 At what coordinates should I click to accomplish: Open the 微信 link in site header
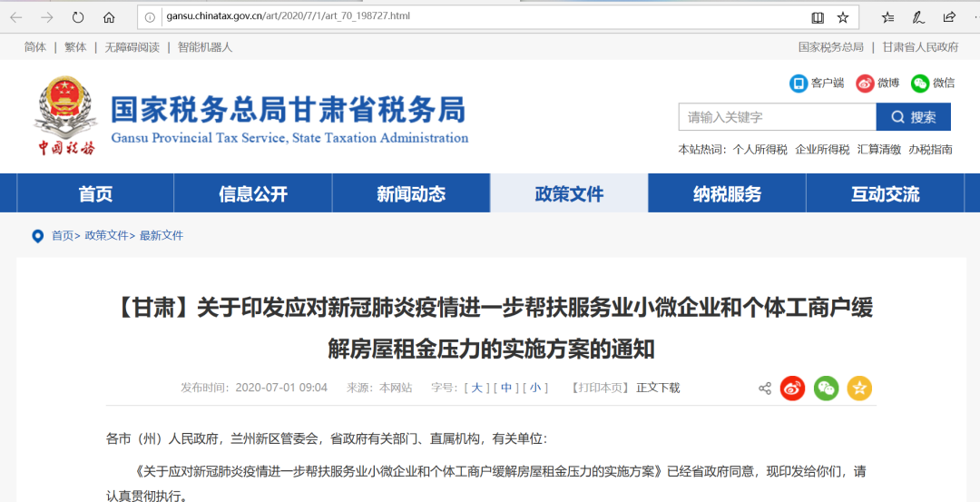[933, 84]
